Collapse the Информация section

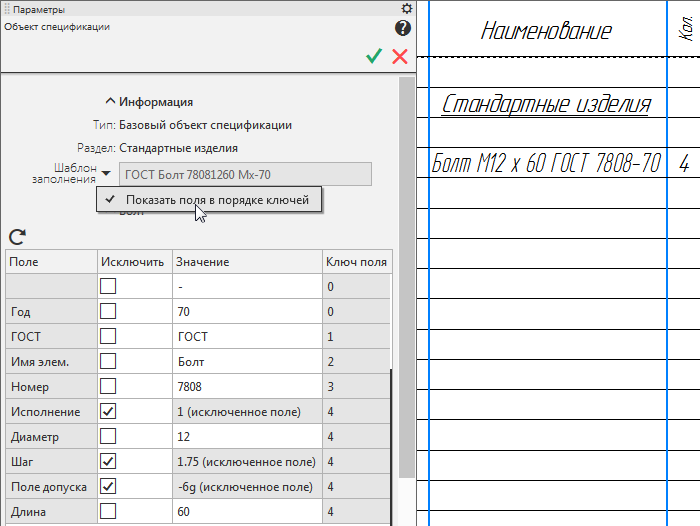(109, 101)
